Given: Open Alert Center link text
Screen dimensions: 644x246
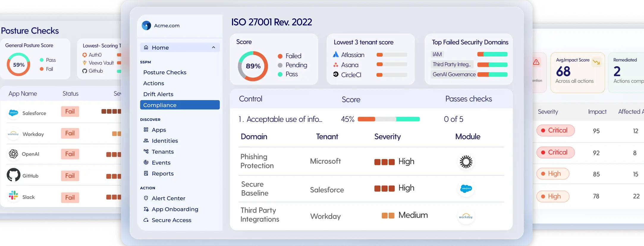Looking at the screenshot, I should coord(169,198).
